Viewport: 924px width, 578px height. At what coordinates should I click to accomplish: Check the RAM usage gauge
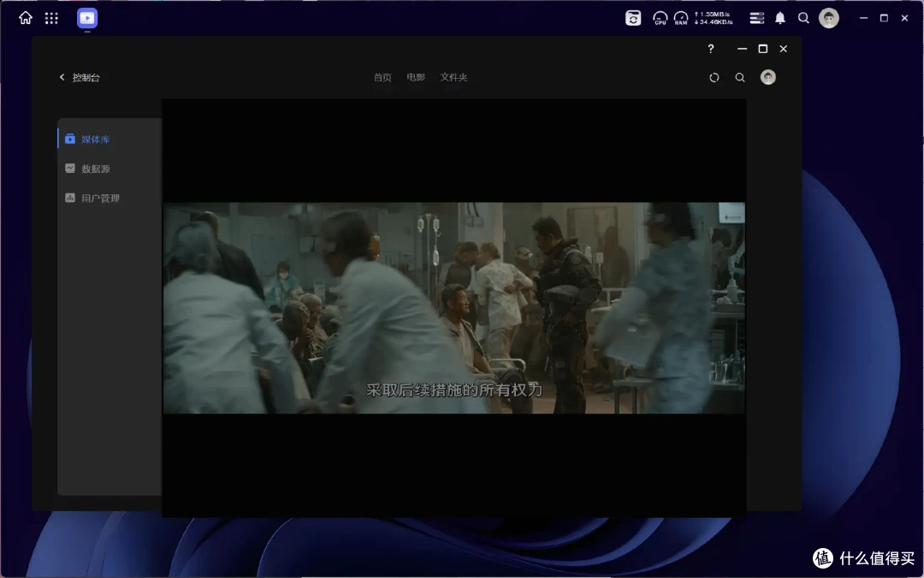coord(681,18)
